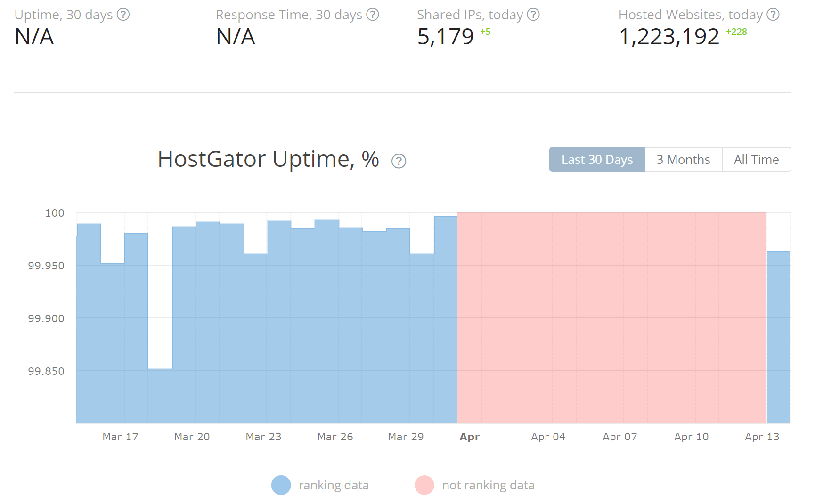Click the Mar 29 axis label
Viewport: 815px width, 504px height.
click(x=406, y=437)
